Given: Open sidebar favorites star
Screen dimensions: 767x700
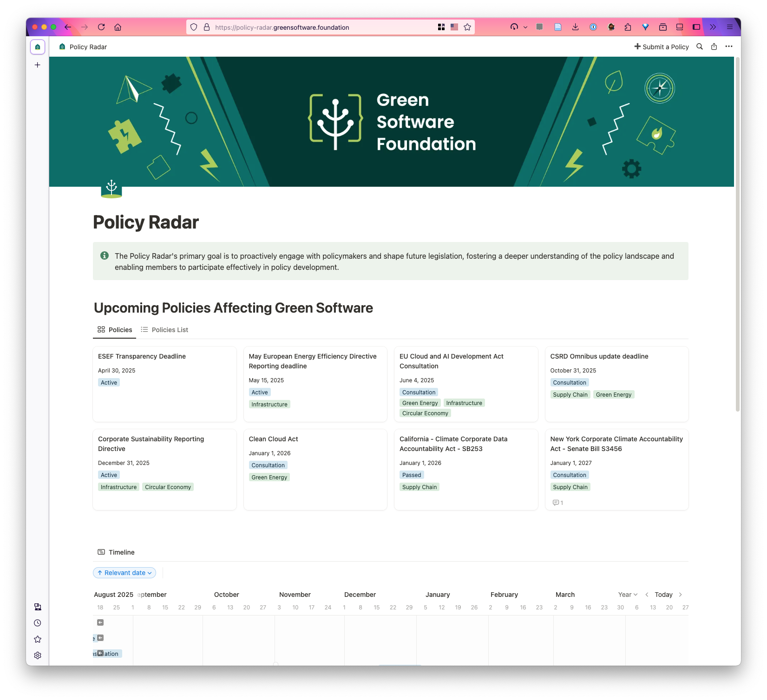Looking at the screenshot, I should coord(38,639).
